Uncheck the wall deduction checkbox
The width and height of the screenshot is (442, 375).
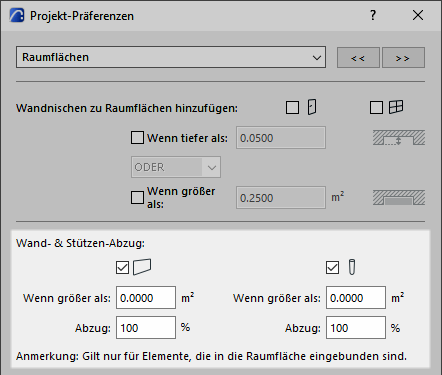click(x=122, y=267)
